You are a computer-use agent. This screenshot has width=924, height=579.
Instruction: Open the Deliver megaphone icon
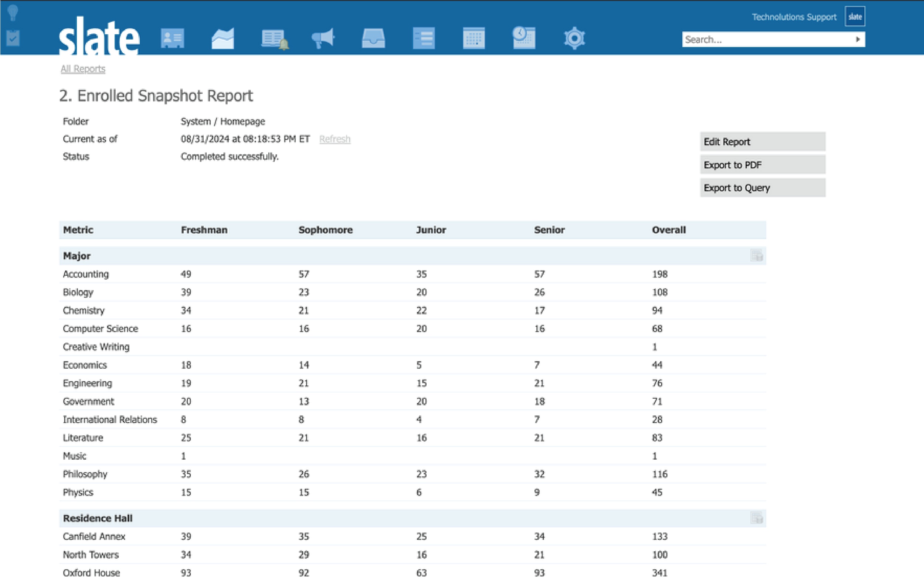323,38
